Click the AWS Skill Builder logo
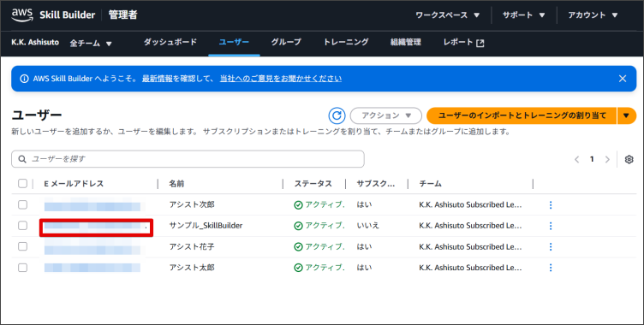 pyautogui.click(x=53, y=15)
